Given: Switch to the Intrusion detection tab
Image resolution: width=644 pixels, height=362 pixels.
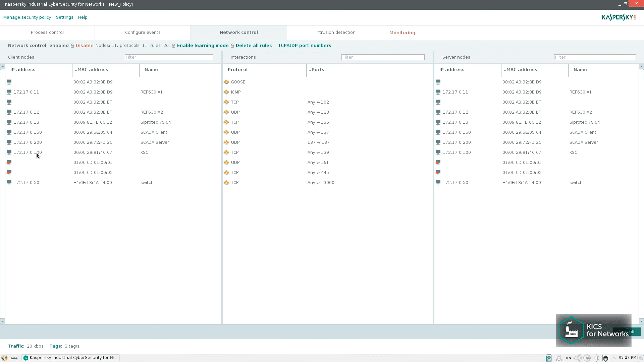Looking at the screenshot, I should [x=335, y=33].
